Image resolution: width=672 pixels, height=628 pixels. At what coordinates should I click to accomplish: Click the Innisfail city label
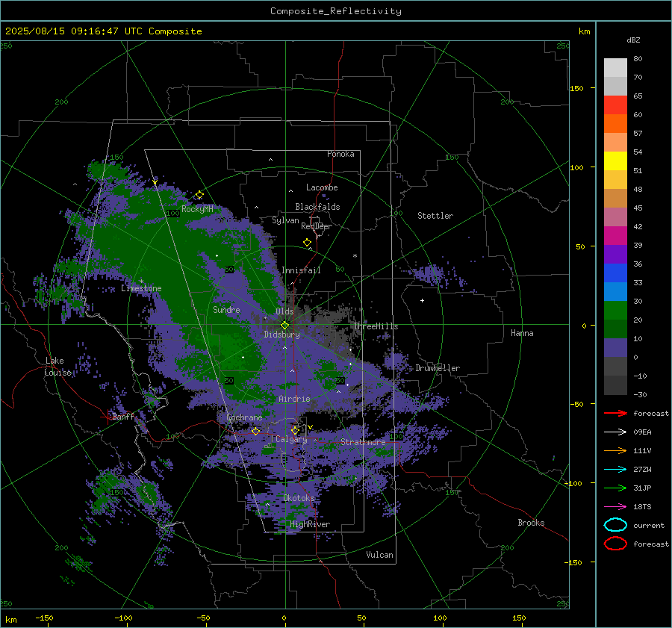301,270
